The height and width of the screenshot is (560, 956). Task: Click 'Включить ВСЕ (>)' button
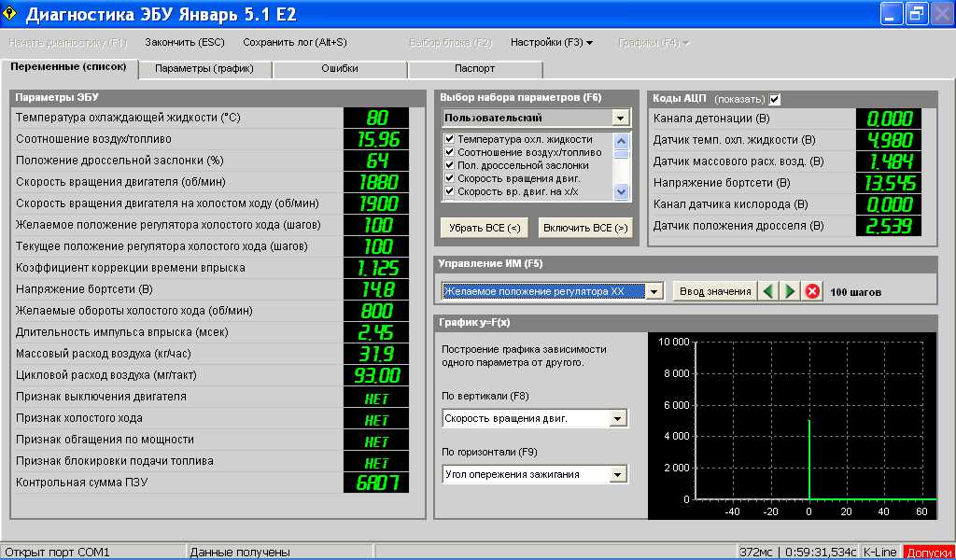(585, 228)
